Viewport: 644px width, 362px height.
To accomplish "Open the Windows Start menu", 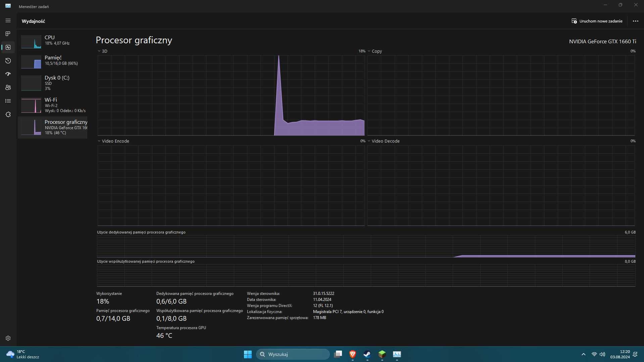I will pyautogui.click(x=248, y=354).
